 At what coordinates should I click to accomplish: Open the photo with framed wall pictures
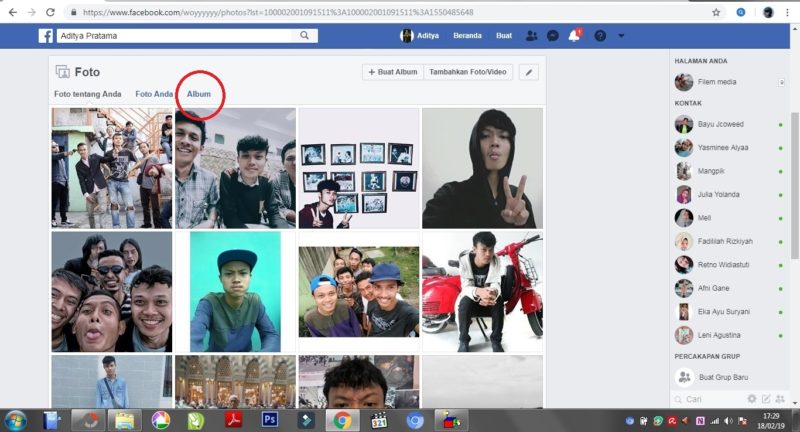359,168
